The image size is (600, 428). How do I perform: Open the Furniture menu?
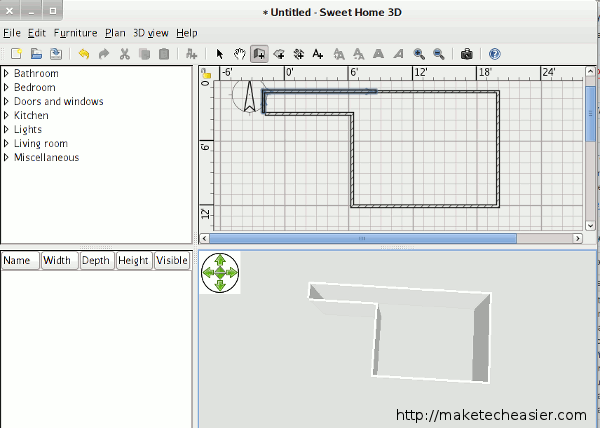tap(75, 33)
